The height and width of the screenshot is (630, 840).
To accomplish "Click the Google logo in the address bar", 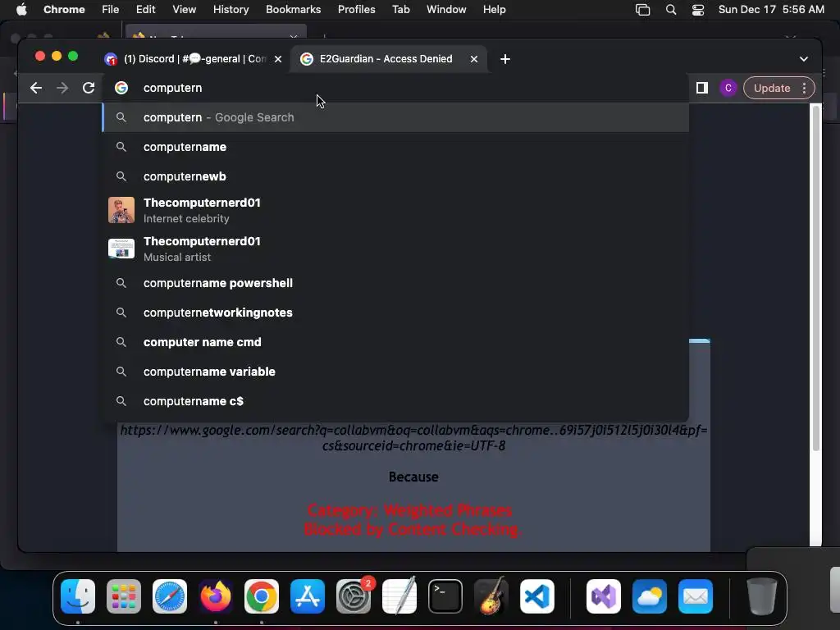I will 121,88.
